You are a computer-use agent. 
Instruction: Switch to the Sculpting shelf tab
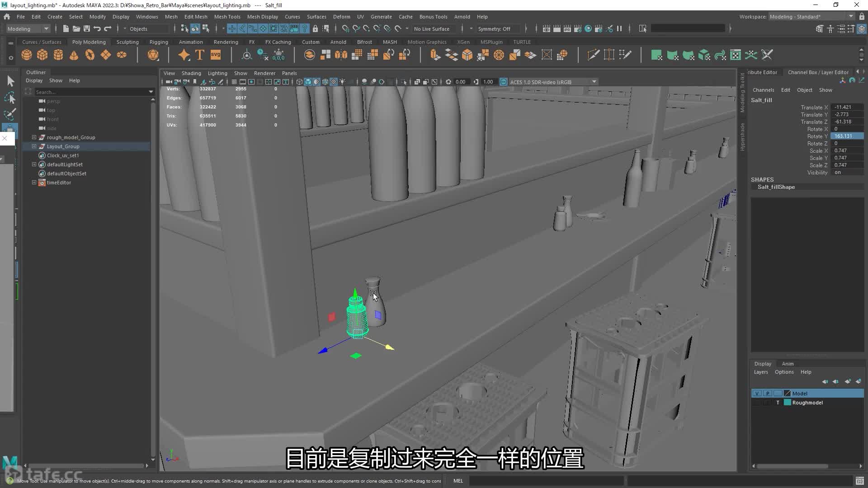click(x=127, y=42)
